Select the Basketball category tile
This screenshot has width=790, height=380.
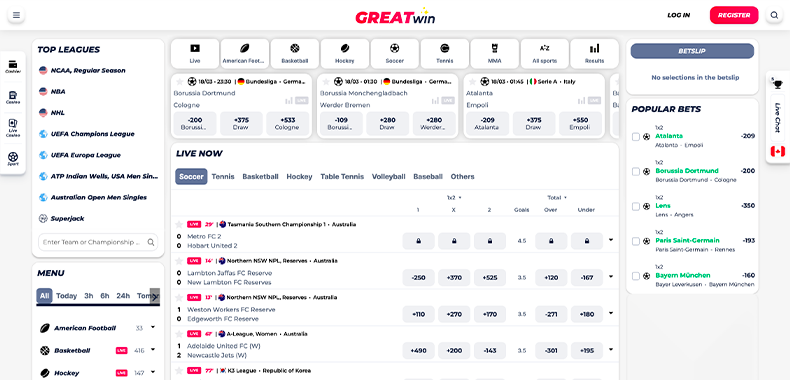click(x=295, y=53)
